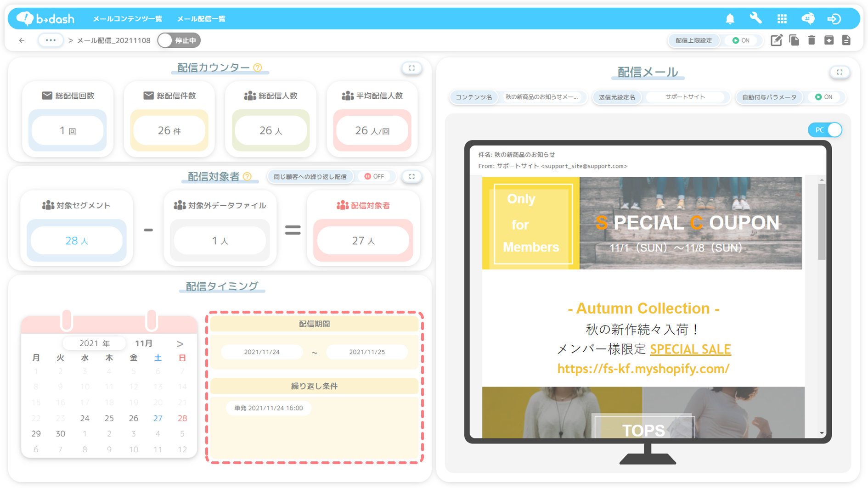The height and width of the screenshot is (488, 868).
Task: Click the Only for Members yellow box
Action: pos(531,223)
